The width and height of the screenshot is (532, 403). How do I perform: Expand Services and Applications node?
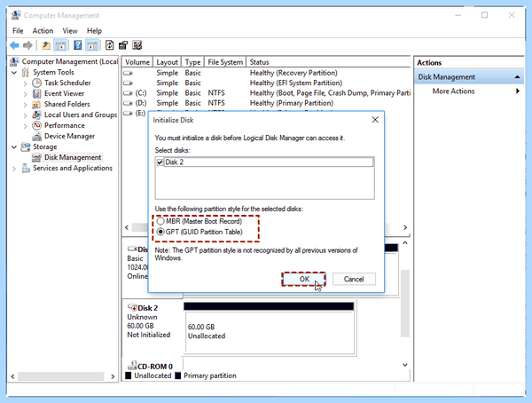(14, 169)
